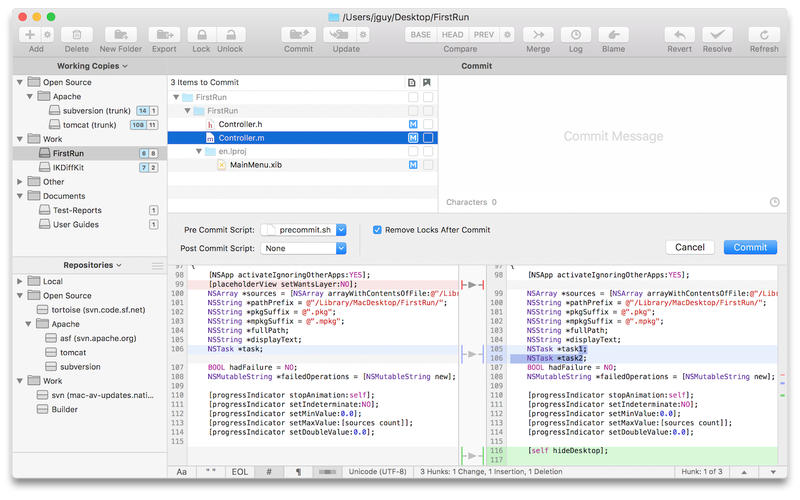Collapse Open Source group in Working Copies
800x500 pixels.
coord(20,82)
